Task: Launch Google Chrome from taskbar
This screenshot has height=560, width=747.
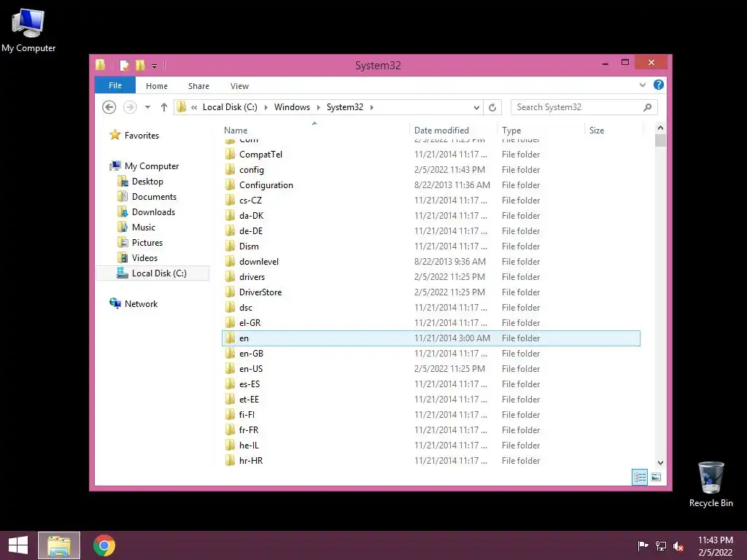Action: [x=104, y=545]
